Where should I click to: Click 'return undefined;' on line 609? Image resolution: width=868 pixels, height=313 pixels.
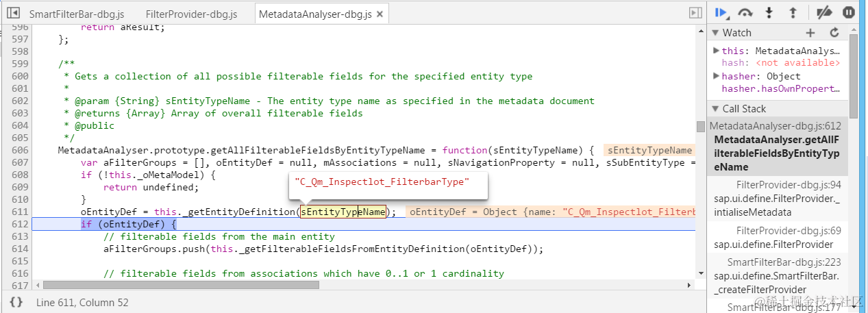(151, 187)
